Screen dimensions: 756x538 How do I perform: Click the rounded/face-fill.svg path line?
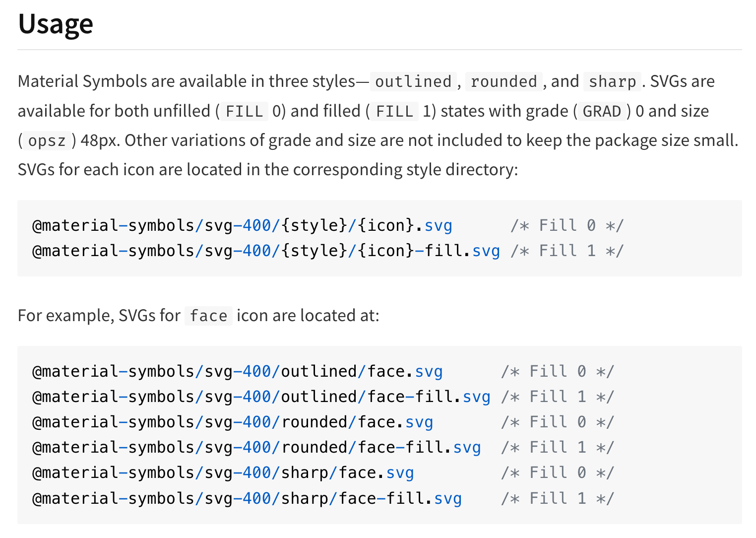[256, 448]
